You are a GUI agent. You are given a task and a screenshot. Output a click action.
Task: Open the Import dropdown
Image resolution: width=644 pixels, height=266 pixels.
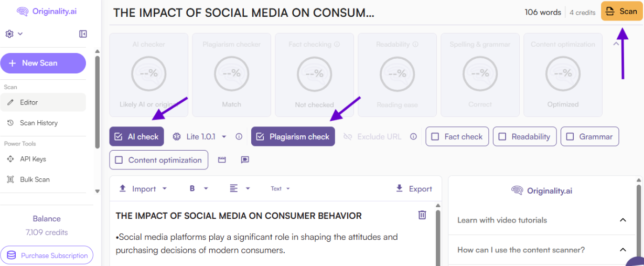click(x=143, y=189)
